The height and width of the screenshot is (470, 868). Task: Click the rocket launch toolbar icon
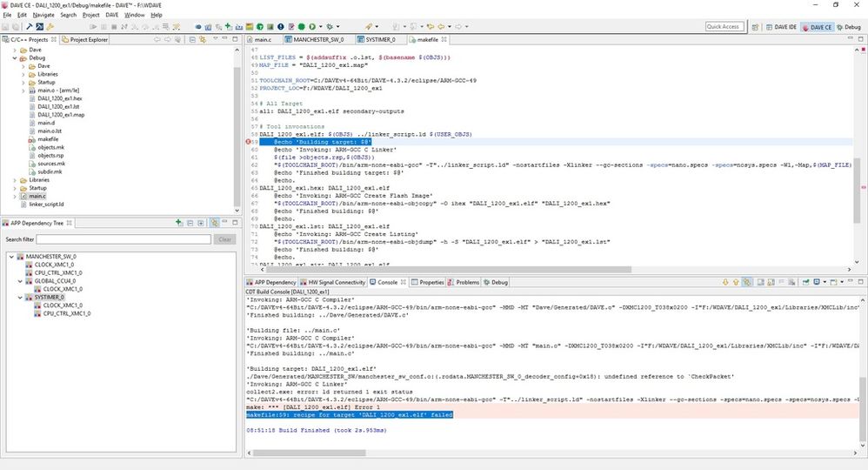click(369, 27)
